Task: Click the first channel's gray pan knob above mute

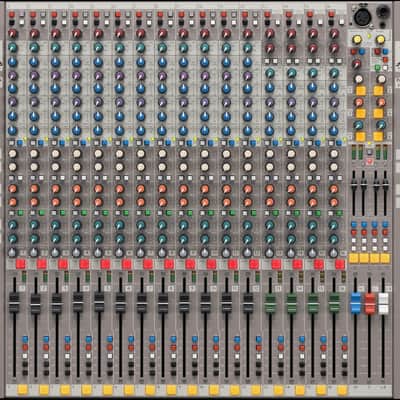Action: (x=13, y=252)
